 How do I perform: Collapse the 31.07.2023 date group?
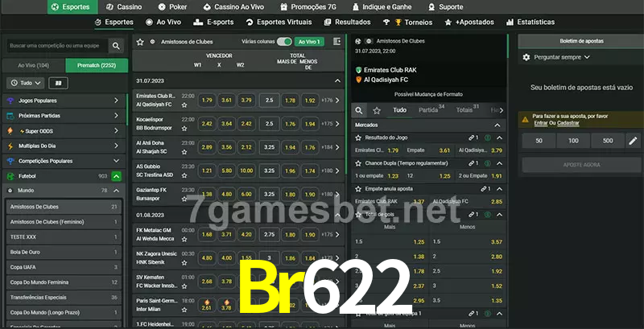pyautogui.click(x=337, y=81)
